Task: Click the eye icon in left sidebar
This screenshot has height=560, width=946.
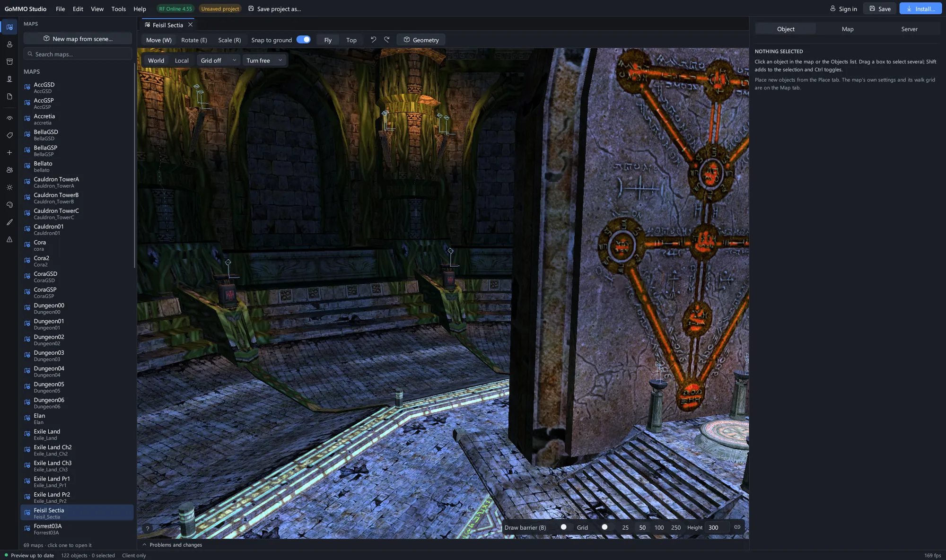Action: click(x=9, y=118)
